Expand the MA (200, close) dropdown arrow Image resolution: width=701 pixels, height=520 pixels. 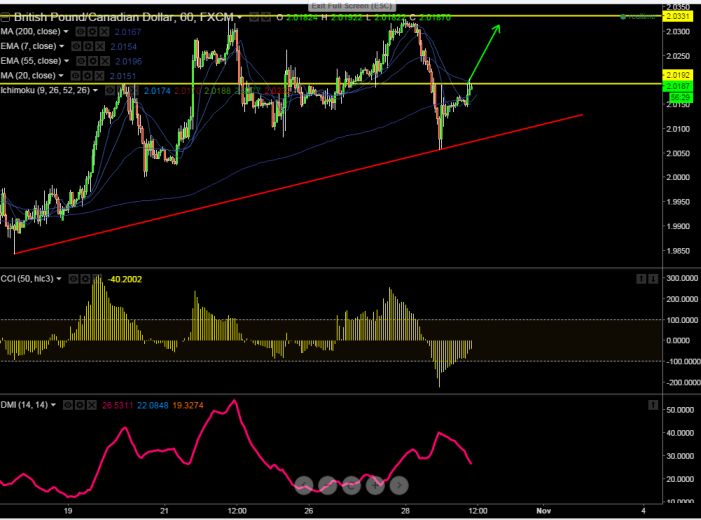tap(66, 31)
